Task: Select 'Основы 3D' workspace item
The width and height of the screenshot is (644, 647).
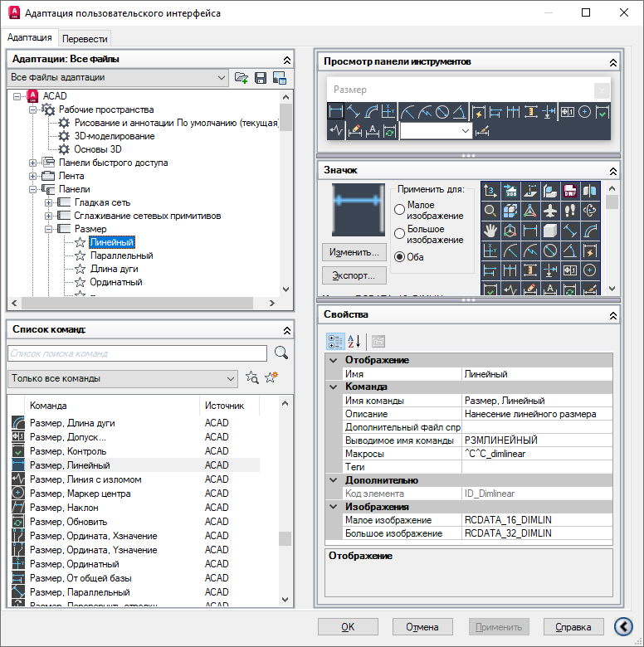Action: 97,149
